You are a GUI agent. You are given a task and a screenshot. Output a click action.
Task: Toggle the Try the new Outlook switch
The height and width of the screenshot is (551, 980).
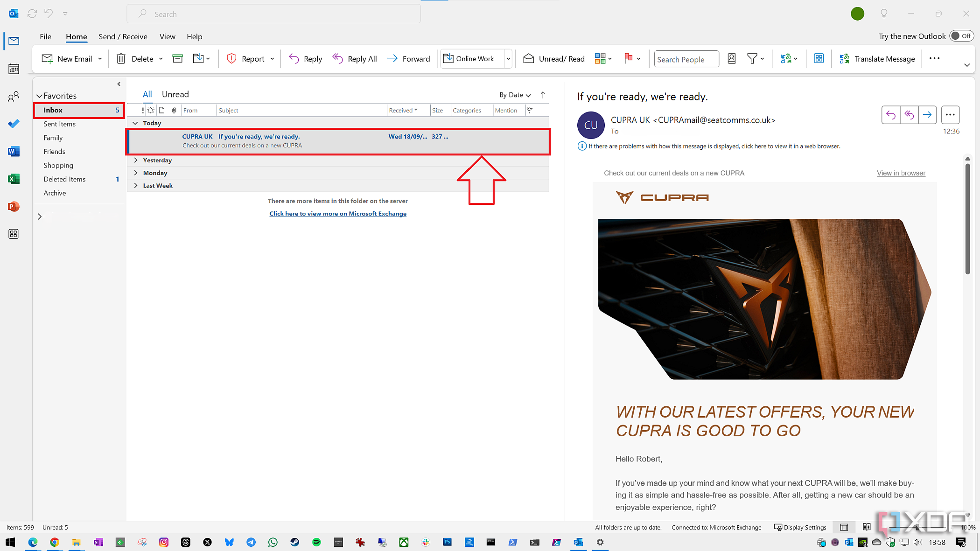961,35
